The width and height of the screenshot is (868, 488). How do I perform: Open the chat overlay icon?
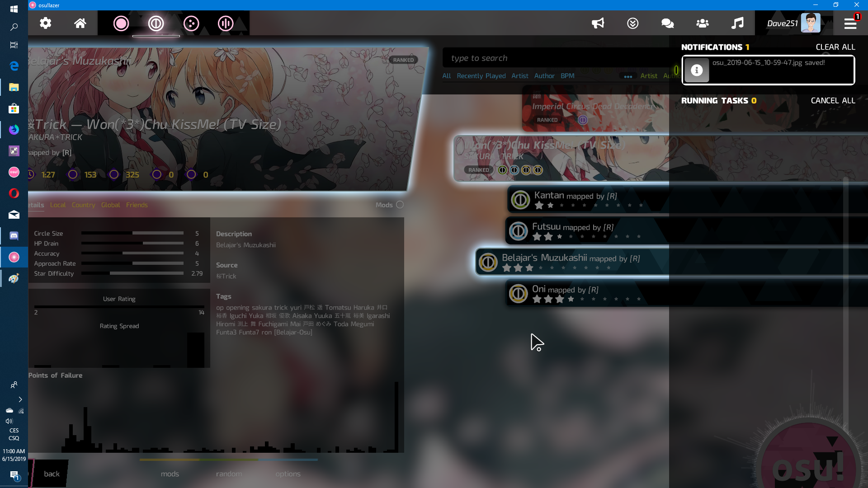[667, 23]
